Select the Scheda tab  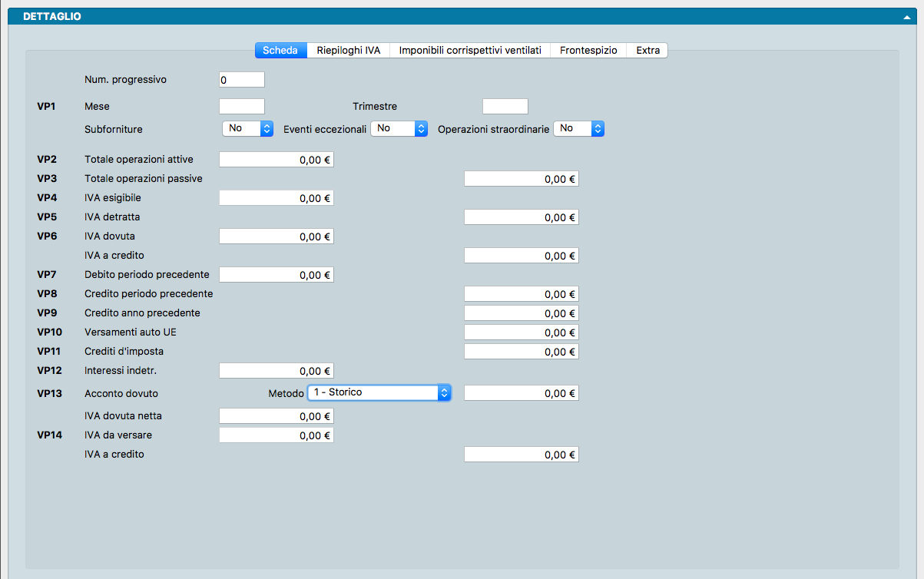click(x=280, y=50)
